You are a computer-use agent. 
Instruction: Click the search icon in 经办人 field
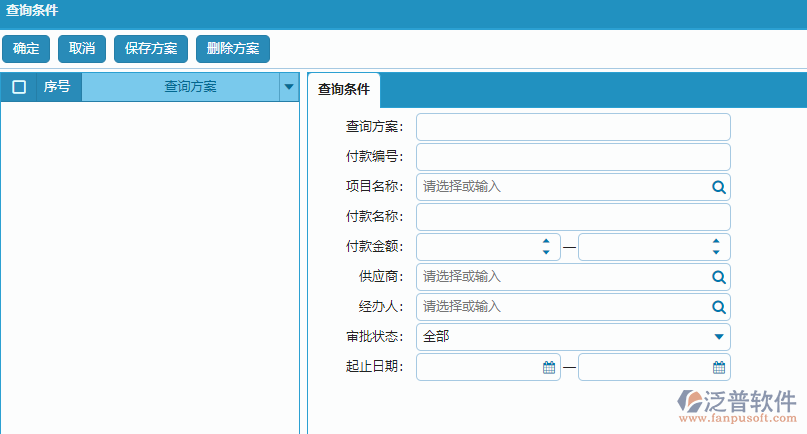tap(718, 307)
